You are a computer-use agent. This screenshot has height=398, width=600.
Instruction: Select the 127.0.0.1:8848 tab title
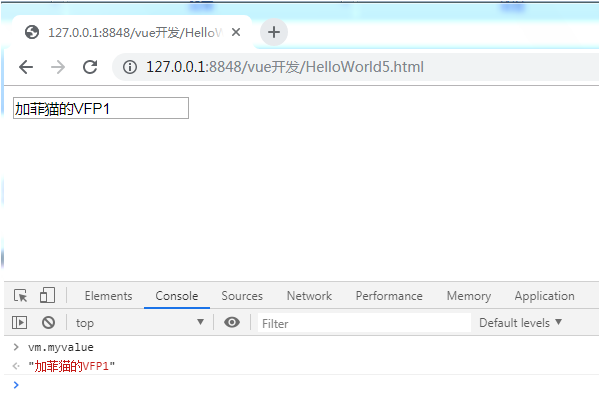tap(135, 33)
